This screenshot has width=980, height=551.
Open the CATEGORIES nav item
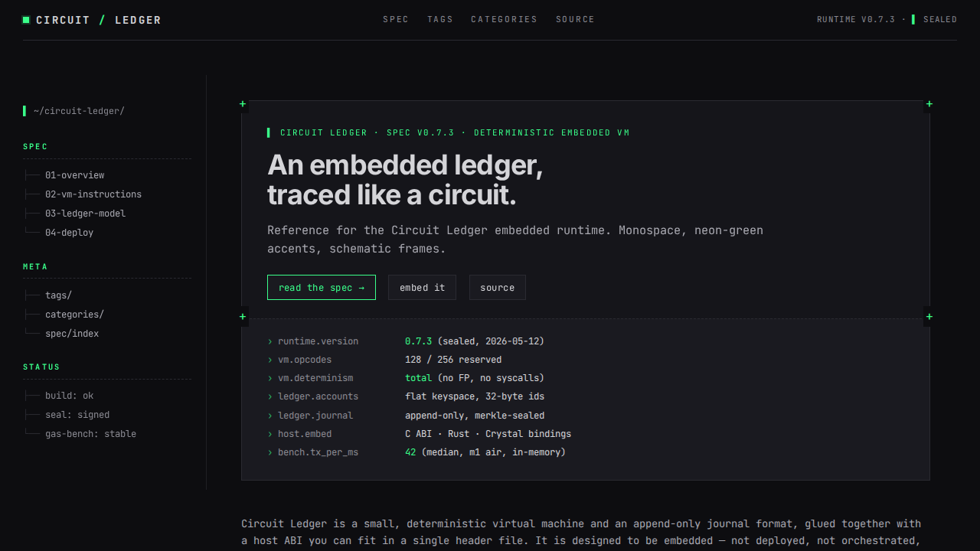[x=504, y=19]
